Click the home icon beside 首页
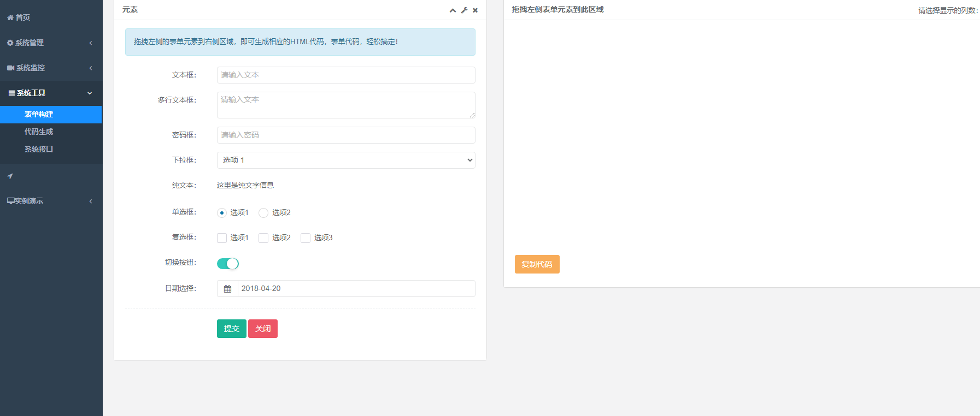 [10, 17]
